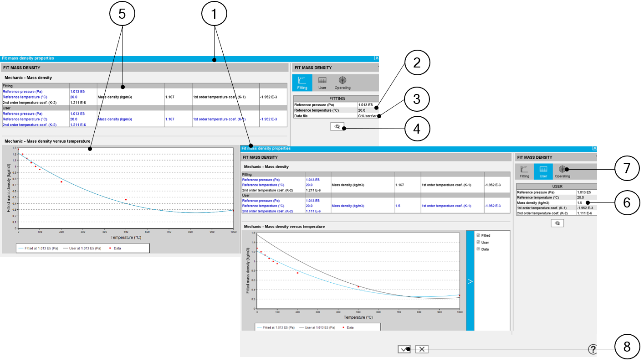Open Operating tab icon above the FITTING table

click(342, 83)
